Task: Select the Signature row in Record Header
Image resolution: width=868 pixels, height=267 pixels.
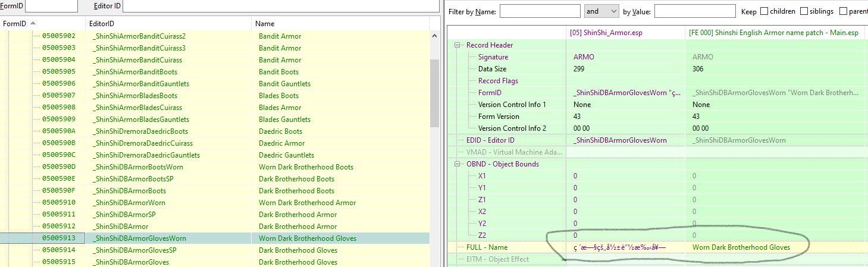Action: pos(657,57)
